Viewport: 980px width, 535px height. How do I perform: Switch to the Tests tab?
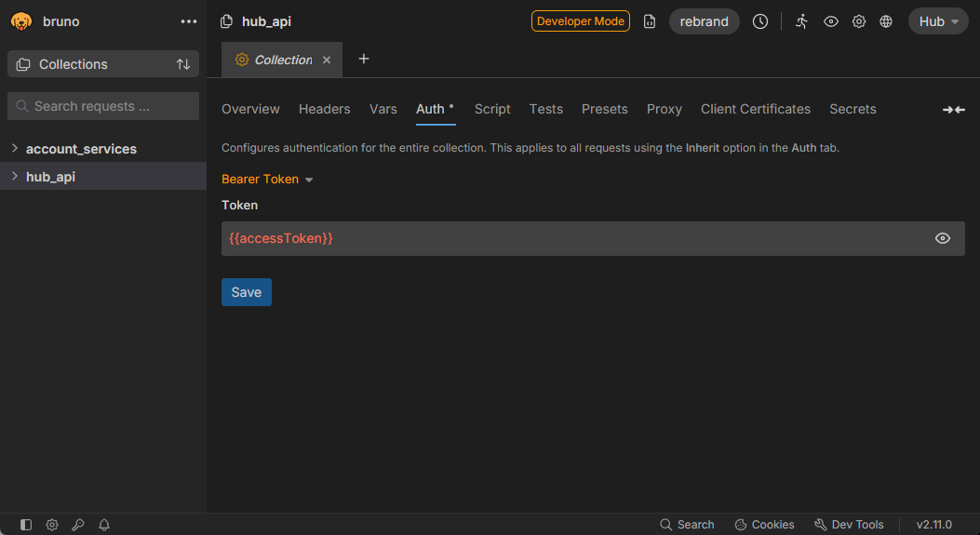click(x=546, y=109)
